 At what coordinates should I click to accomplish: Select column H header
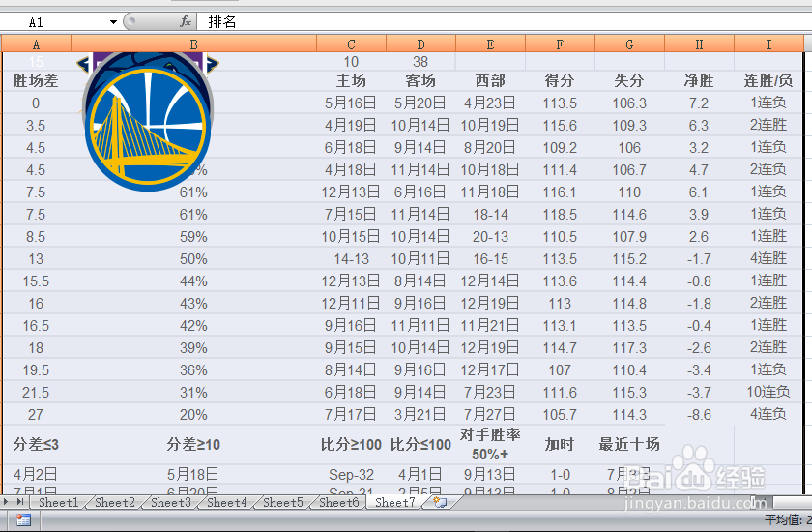(x=699, y=44)
